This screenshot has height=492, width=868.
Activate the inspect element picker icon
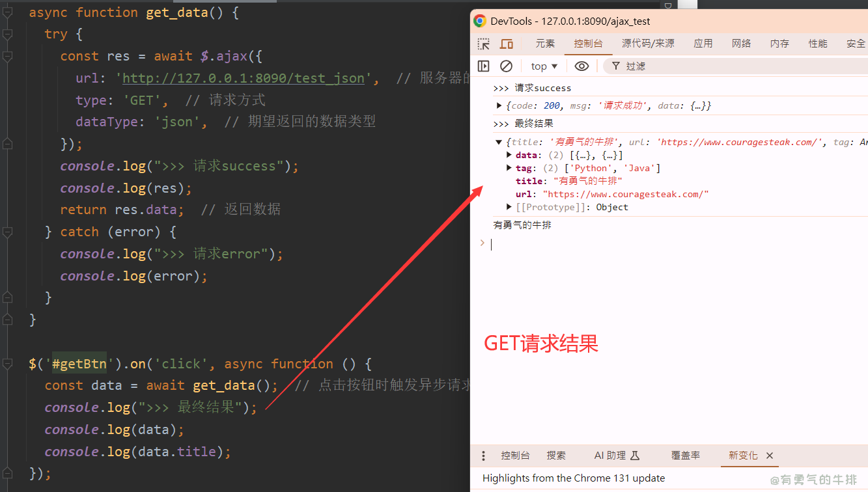pyautogui.click(x=483, y=44)
